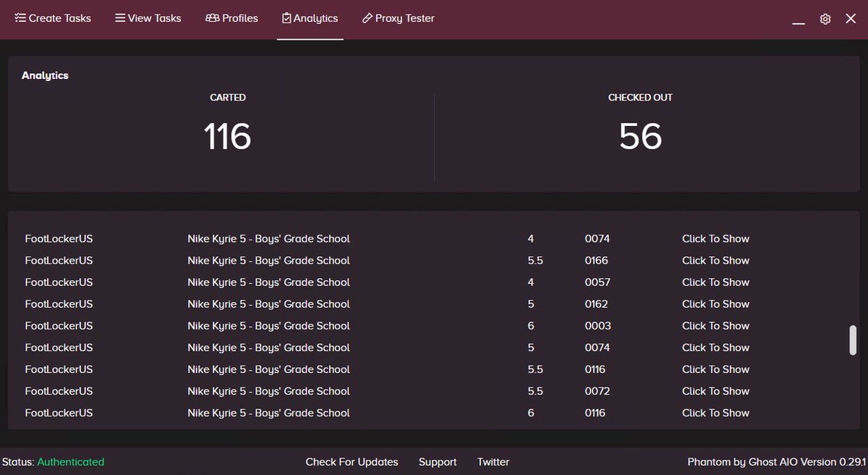This screenshot has height=475, width=868.
Task: Click the order number 0057
Action: coord(597,282)
